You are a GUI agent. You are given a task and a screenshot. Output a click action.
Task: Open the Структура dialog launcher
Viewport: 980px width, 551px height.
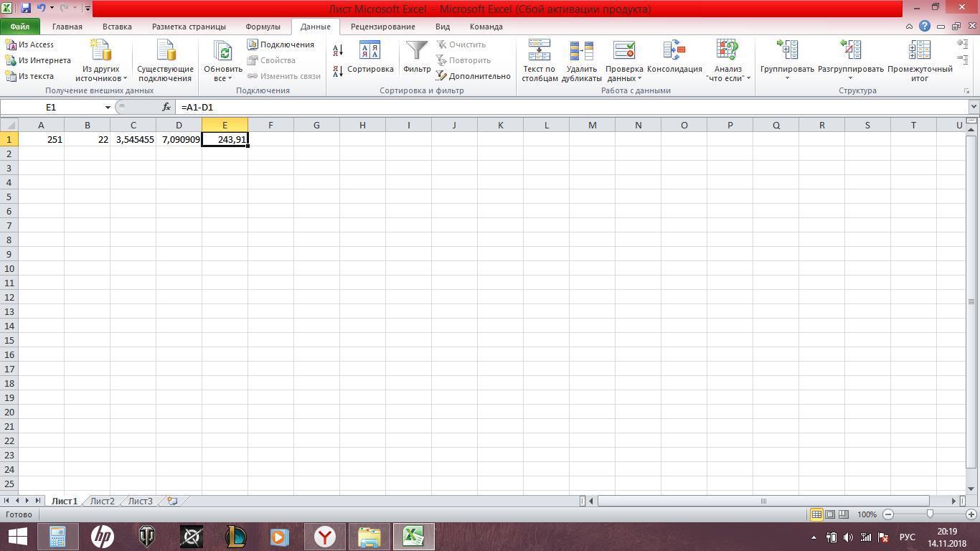point(966,91)
